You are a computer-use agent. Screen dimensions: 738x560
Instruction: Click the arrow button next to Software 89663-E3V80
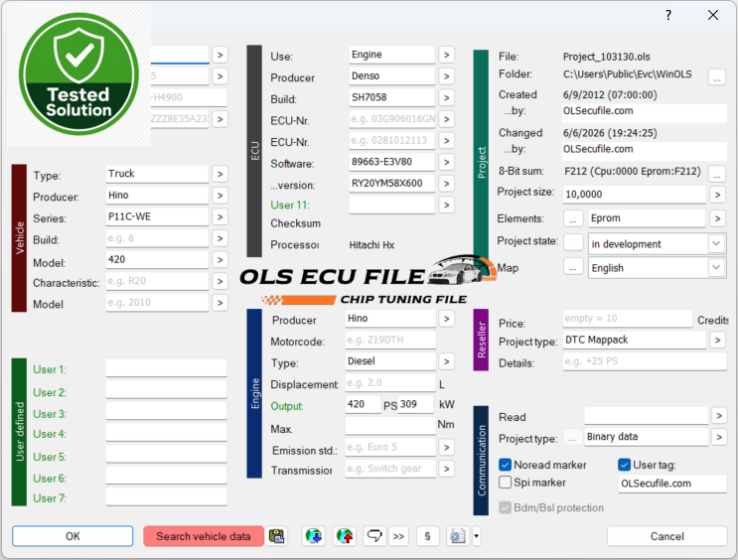(x=446, y=163)
